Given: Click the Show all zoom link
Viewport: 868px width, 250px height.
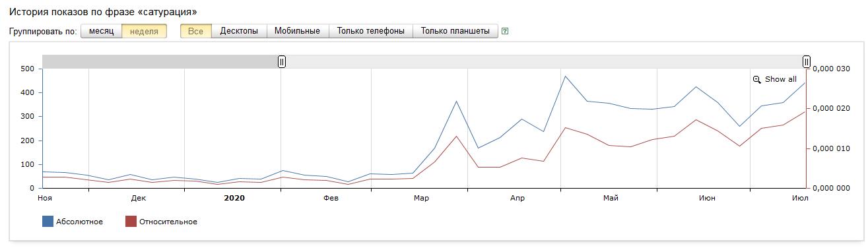Looking at the screenshot, I should (781, 79).
